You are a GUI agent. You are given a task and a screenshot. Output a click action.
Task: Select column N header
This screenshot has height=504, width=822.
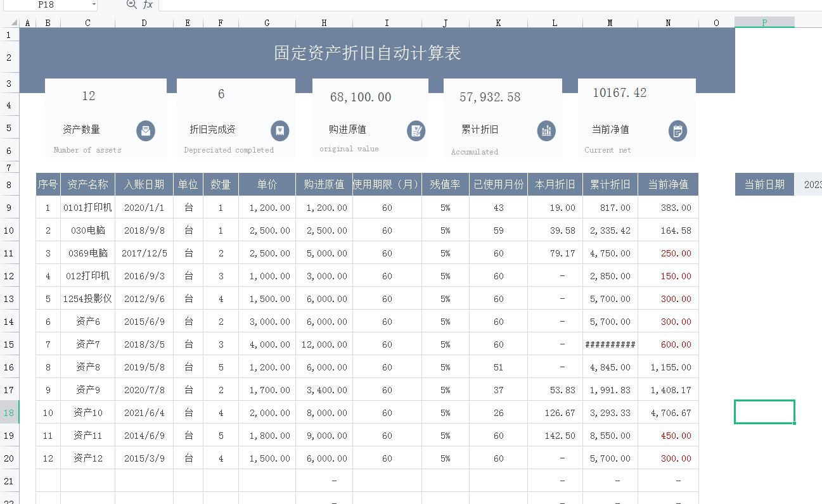click(668, 23)
